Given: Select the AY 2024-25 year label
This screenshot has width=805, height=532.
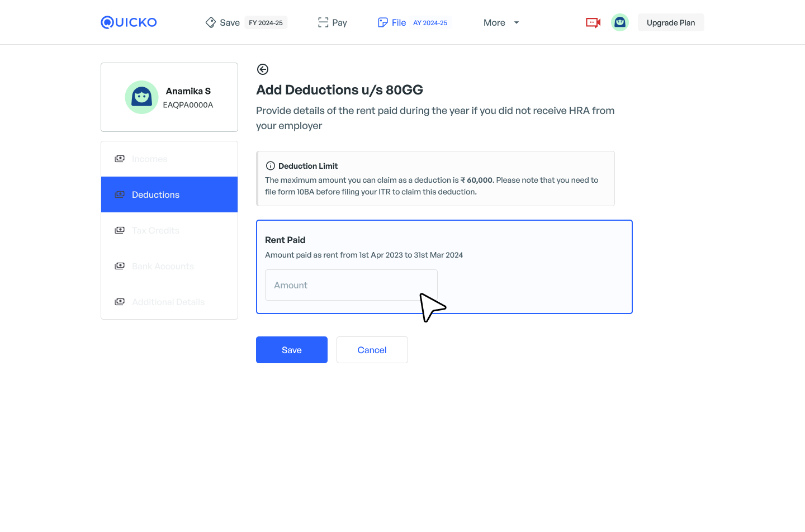Looking at the screenshot, I should coord(430,23).
